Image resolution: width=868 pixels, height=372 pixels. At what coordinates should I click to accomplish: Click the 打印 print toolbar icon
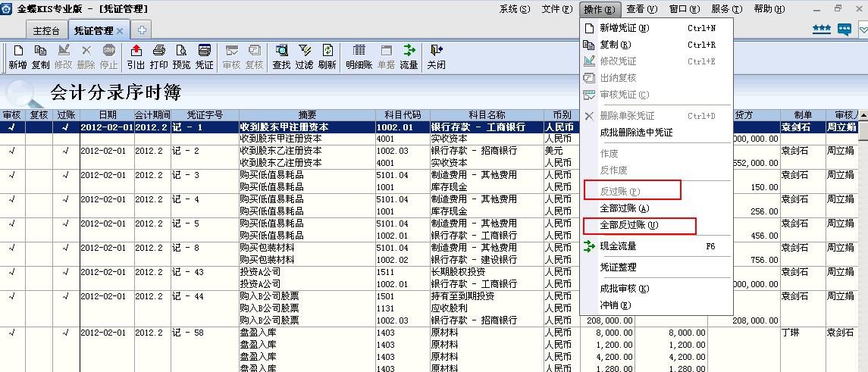tap(159, 57)
